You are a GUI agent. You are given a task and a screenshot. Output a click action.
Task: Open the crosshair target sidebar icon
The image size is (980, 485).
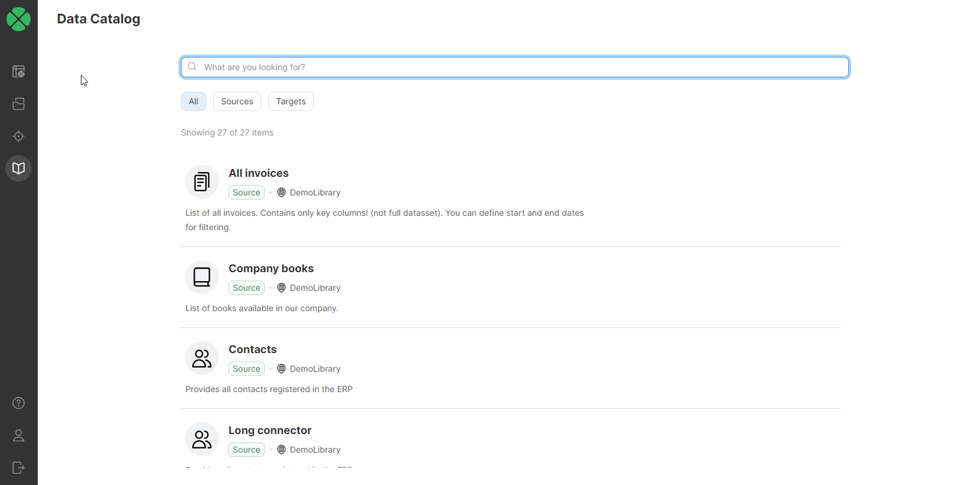[x=19, y=136]
